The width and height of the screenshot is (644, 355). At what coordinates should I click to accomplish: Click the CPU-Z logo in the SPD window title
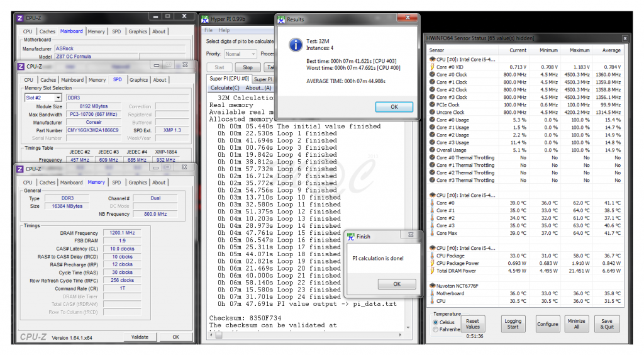20,66
